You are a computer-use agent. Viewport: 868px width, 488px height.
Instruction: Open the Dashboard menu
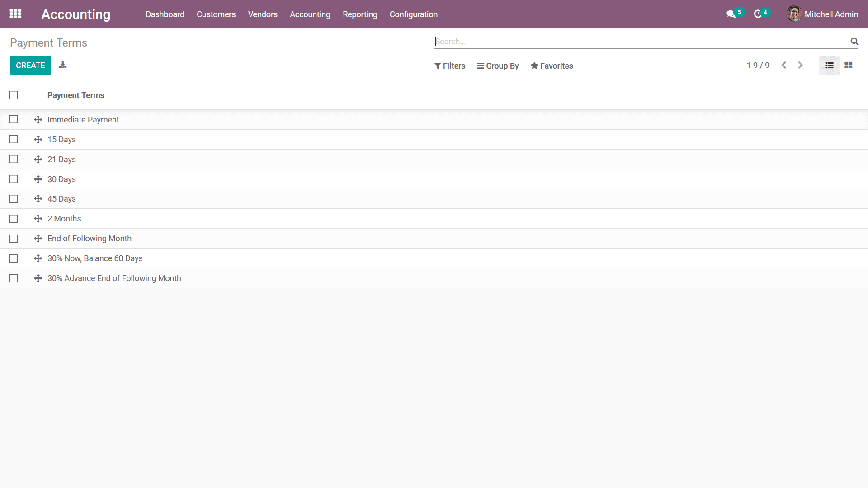[165, 14]
